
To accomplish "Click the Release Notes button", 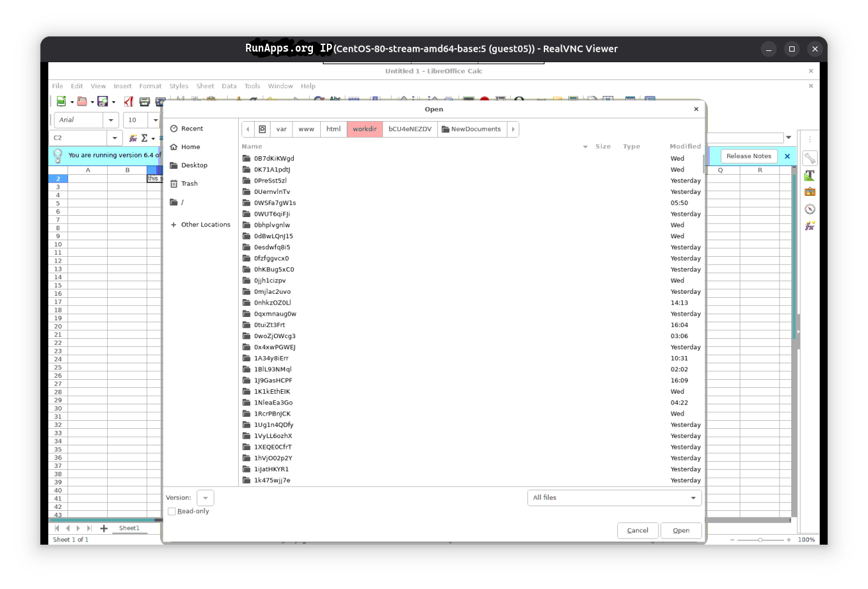I will coord(748,156).
